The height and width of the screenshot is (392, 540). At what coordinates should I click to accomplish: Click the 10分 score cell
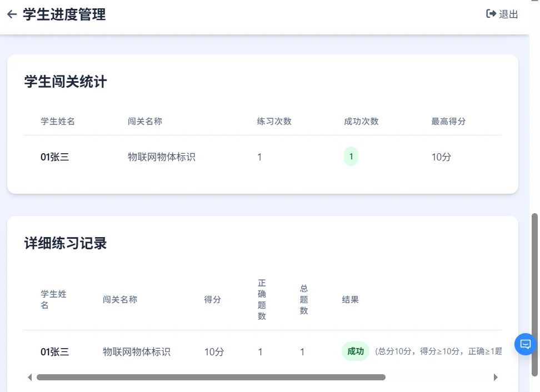(441, 157)
